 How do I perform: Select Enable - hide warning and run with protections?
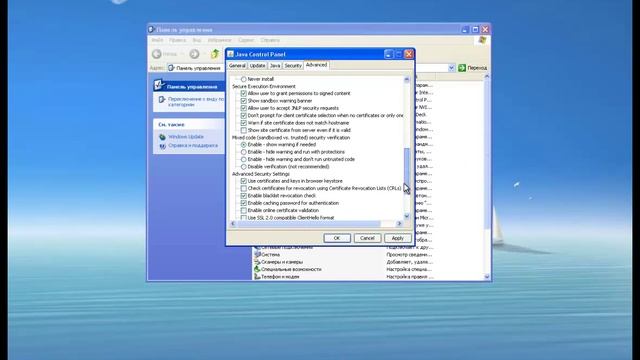(x=243, y=152)
